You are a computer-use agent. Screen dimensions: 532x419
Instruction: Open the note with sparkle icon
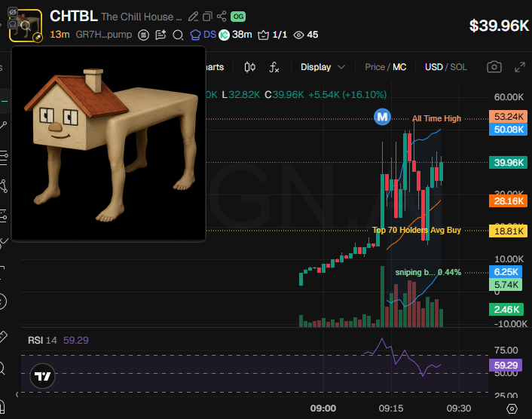[x=161, y=35]
